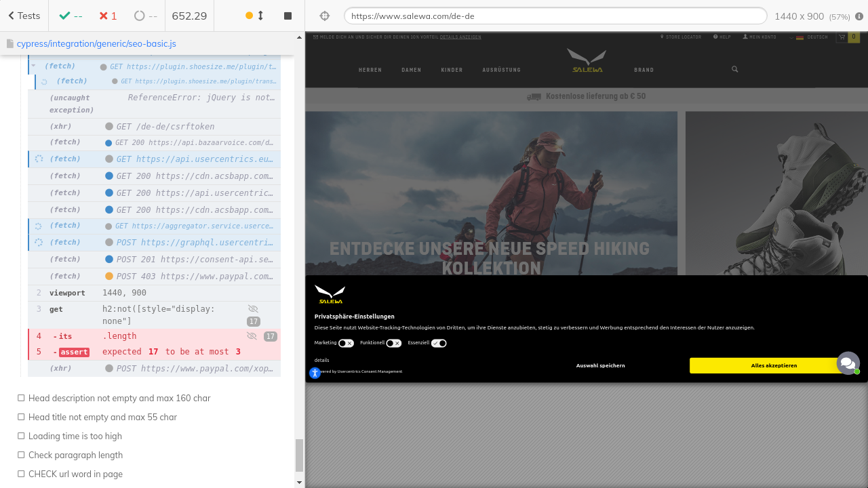Click the auto-scrolling toggle arrows icon
Screen dimensions: 868x488
point(260,16)
